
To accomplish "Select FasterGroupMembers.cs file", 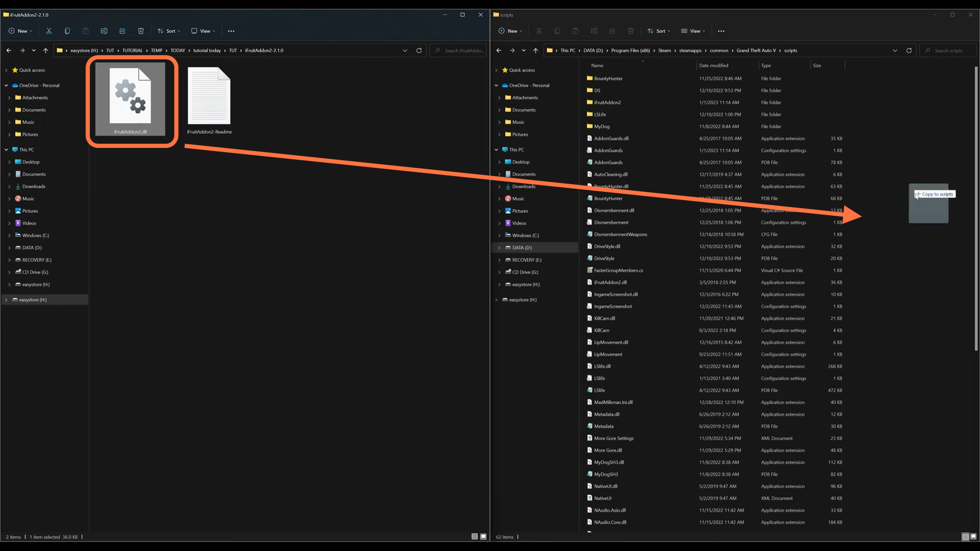I will pyautogui.click(x=618, y=270).
